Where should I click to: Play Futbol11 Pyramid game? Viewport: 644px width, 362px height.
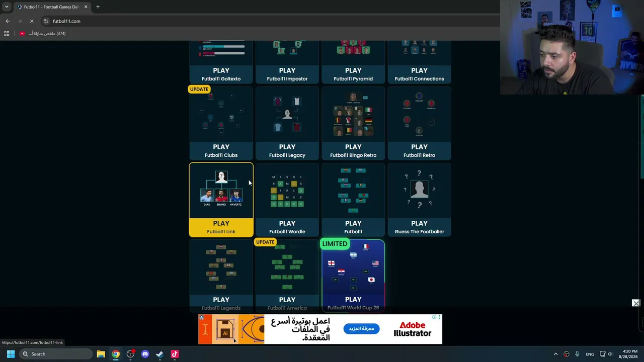click(353, 70)
